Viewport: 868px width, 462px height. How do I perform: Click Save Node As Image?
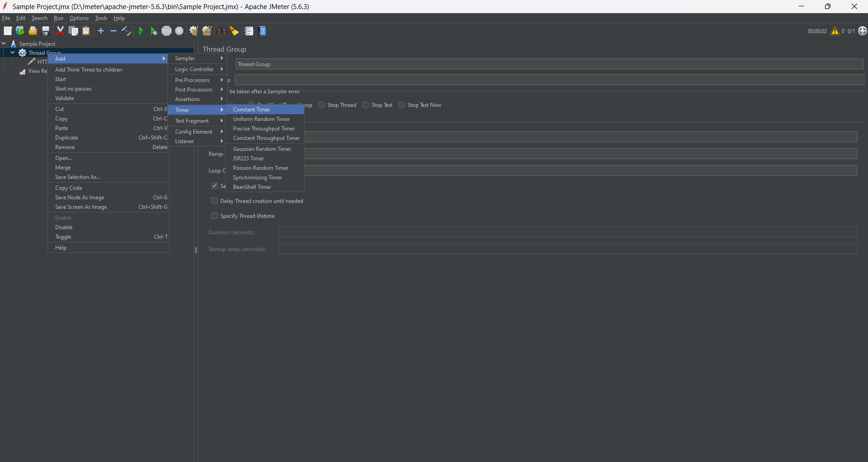point(79,197)
